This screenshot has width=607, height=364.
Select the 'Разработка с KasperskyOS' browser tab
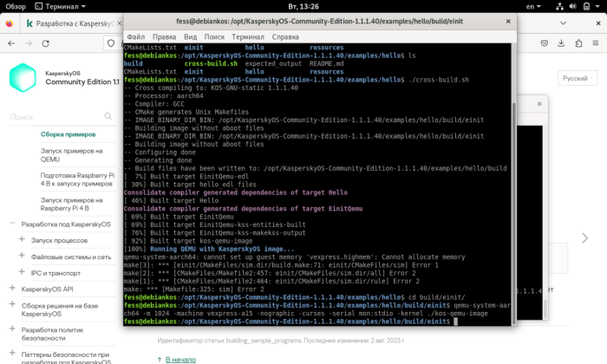(x=74, y=23)
